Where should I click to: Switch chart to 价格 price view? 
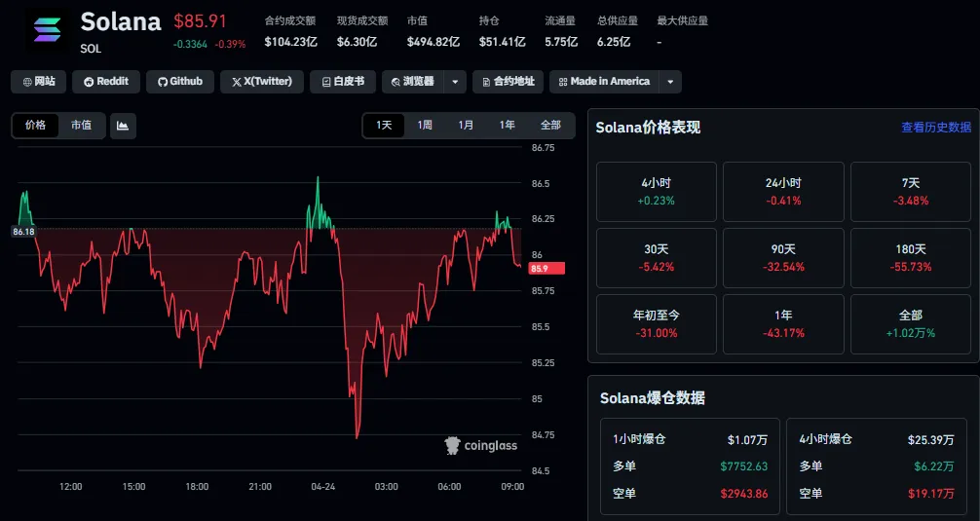[x=36, y=126]
